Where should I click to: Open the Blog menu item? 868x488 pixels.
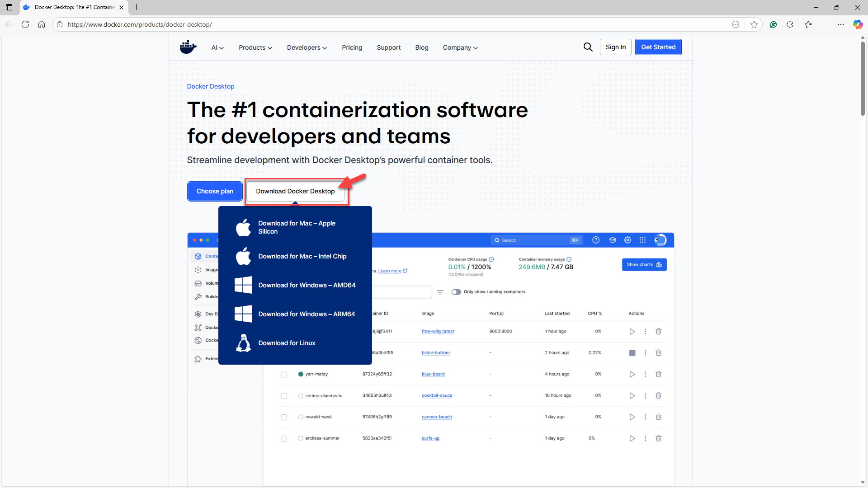coord(421,47)
